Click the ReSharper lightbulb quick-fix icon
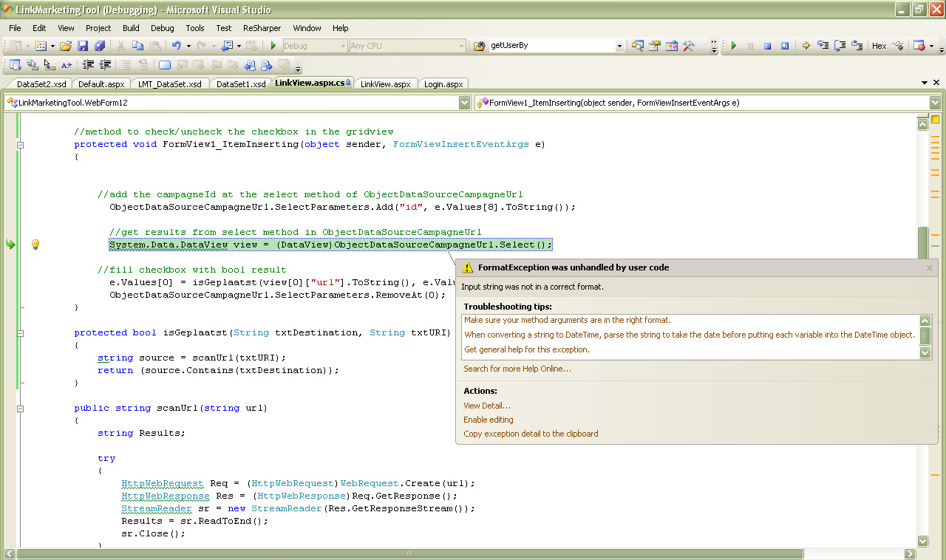Viewport: 946px width, 560px height. click(35, 245)
